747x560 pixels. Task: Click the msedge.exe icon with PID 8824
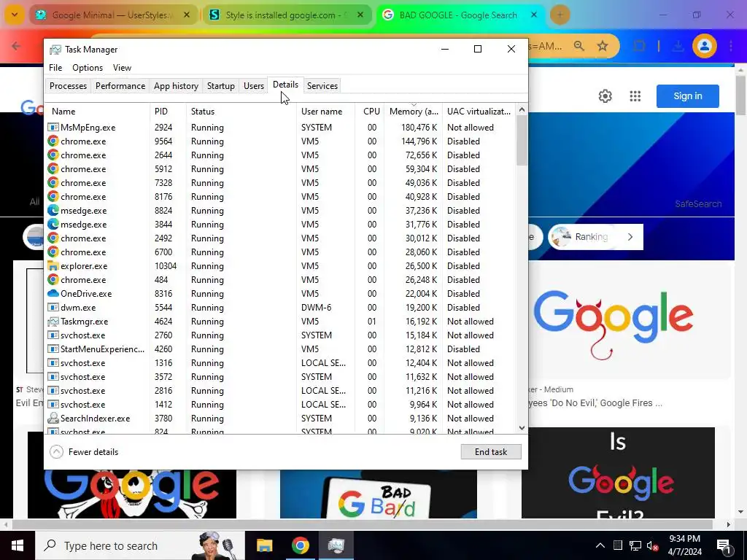tap(53, 211)
